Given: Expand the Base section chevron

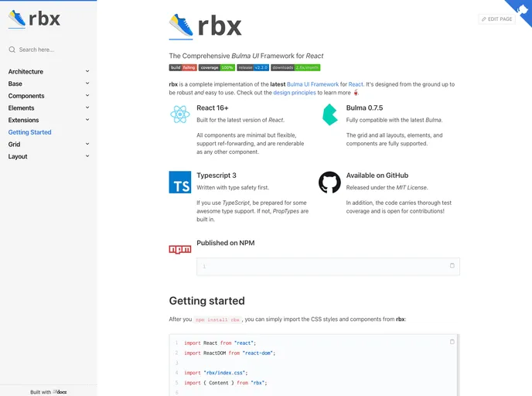Looking at the screenshot, I should (x=87, y=84).
